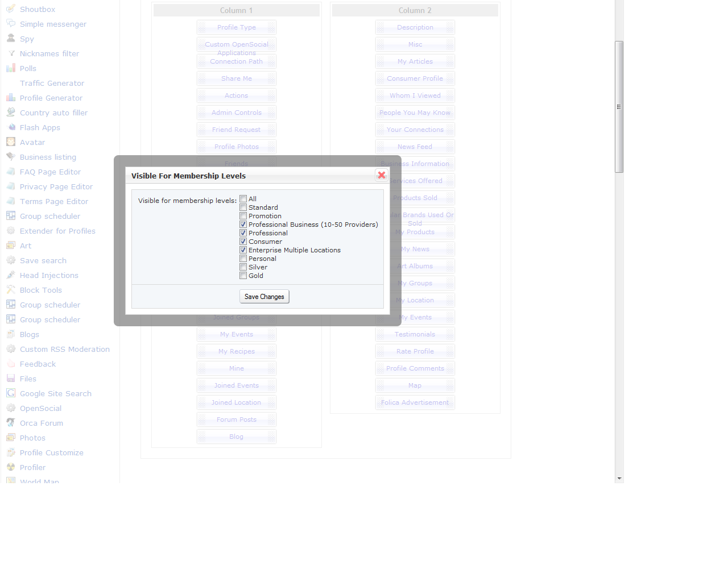
Task: Click the Avatar icon
Action: coord(11,142)
